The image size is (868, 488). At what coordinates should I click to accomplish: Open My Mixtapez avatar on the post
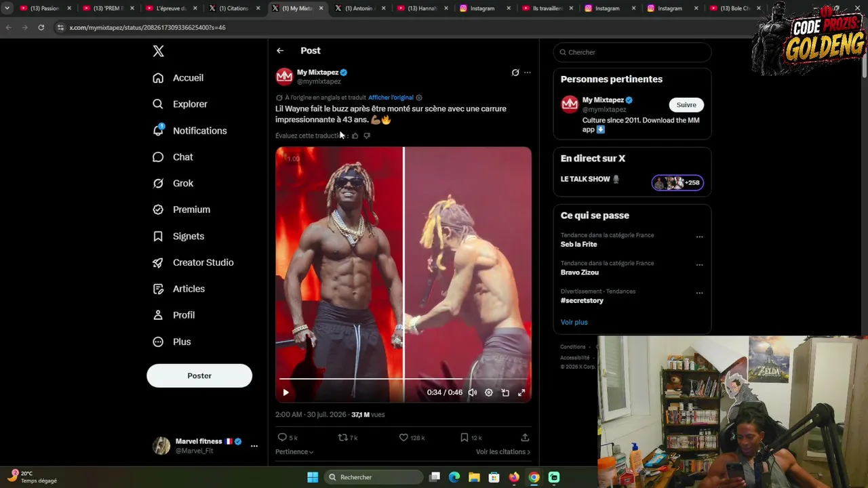coord(284,77)
